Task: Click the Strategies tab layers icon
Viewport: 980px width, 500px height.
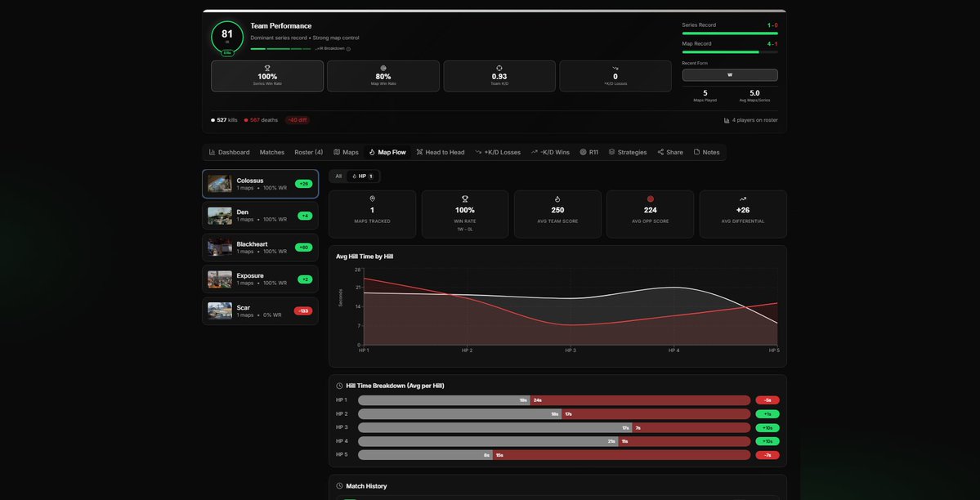Action: coord(612,152)
